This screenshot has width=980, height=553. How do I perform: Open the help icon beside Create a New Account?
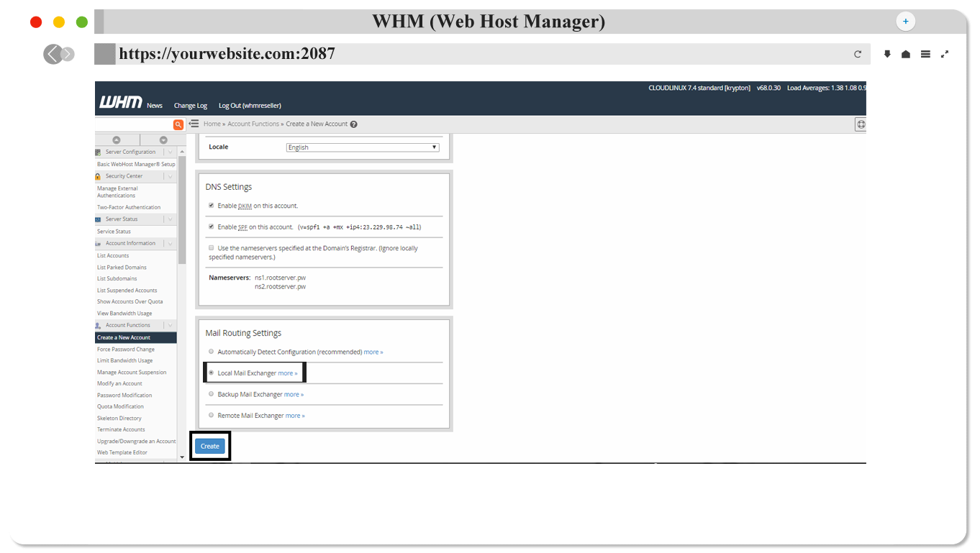(x=353, y=124)
